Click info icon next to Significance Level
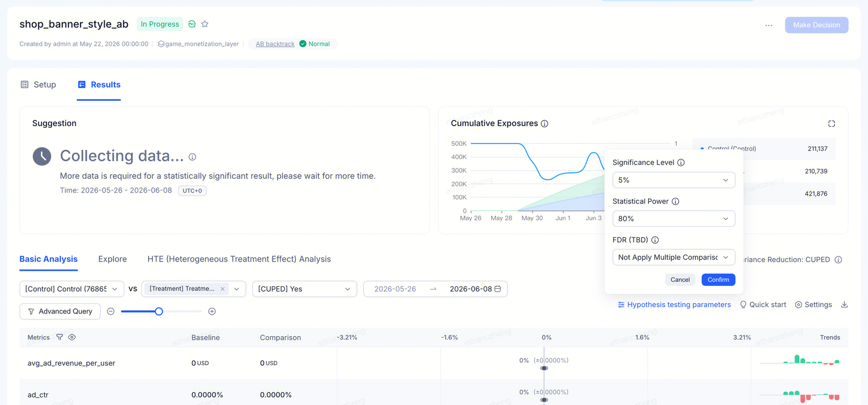868x405 pixels. [681, 163]
